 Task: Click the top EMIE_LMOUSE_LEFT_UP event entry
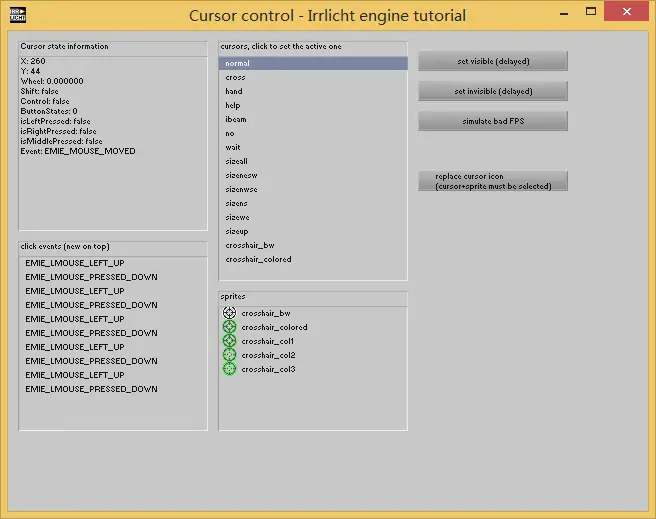click(75, 263)
